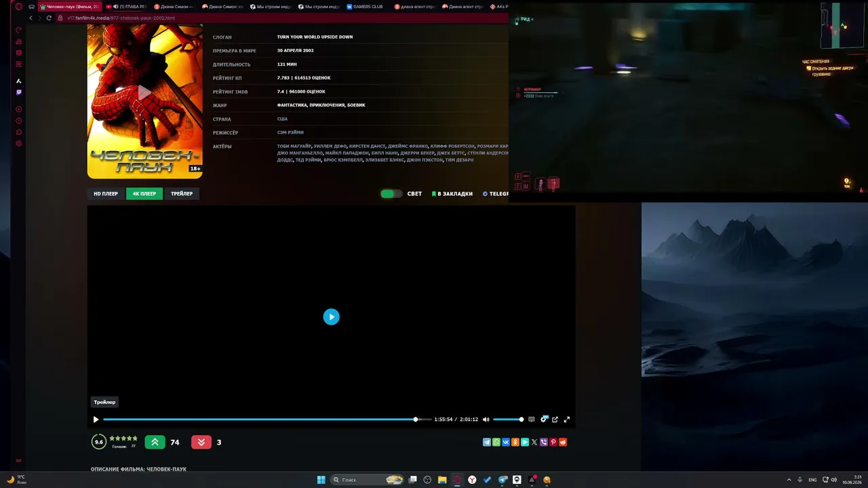Image resolution: width=868 pixels, height=488 pixels.
Task: Share via the Viber icon
Action: (544, 442)
